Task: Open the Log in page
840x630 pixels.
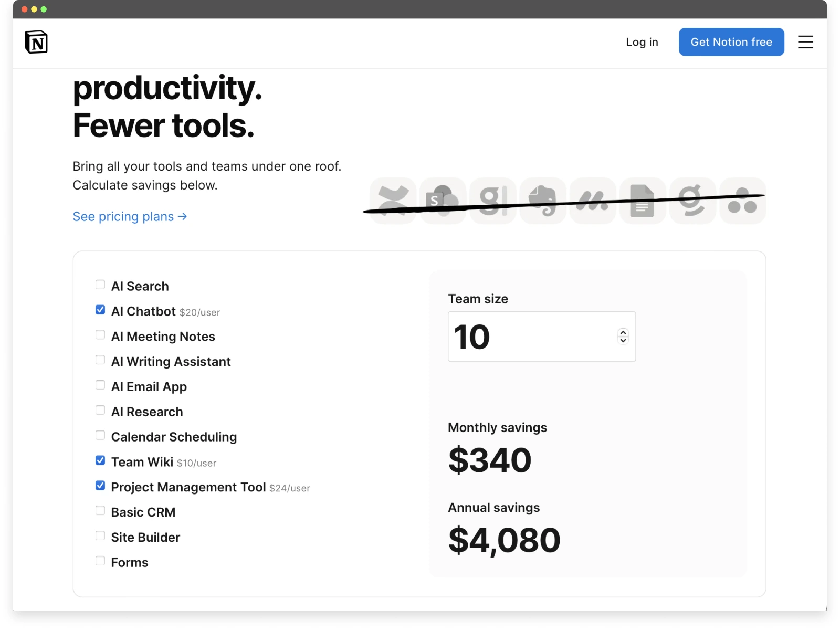Action: 642,42
